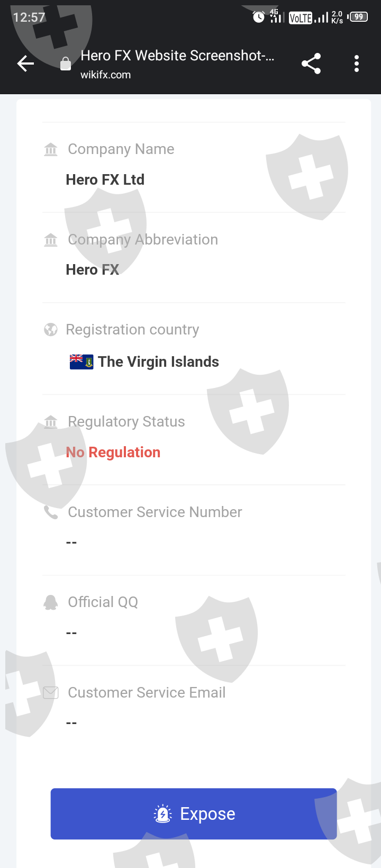Tap the alarm clock icon in status bar
Screen dimensions: 381x868
pyautogui.click(x=258, y=17)
